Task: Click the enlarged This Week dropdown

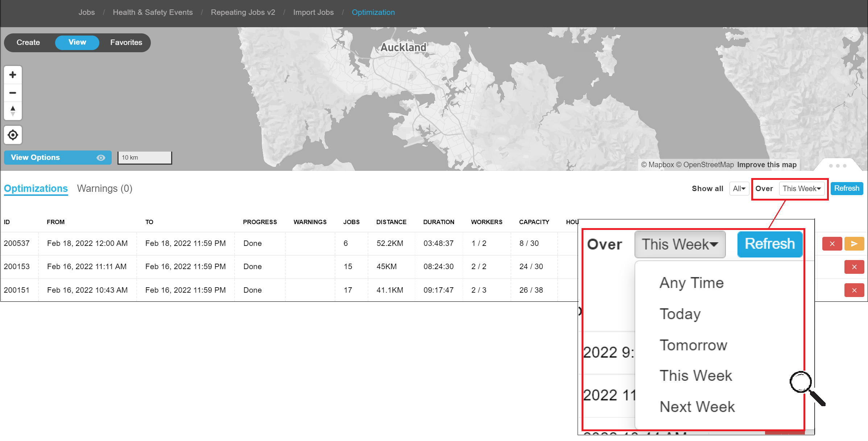Action: coord(680,244)
